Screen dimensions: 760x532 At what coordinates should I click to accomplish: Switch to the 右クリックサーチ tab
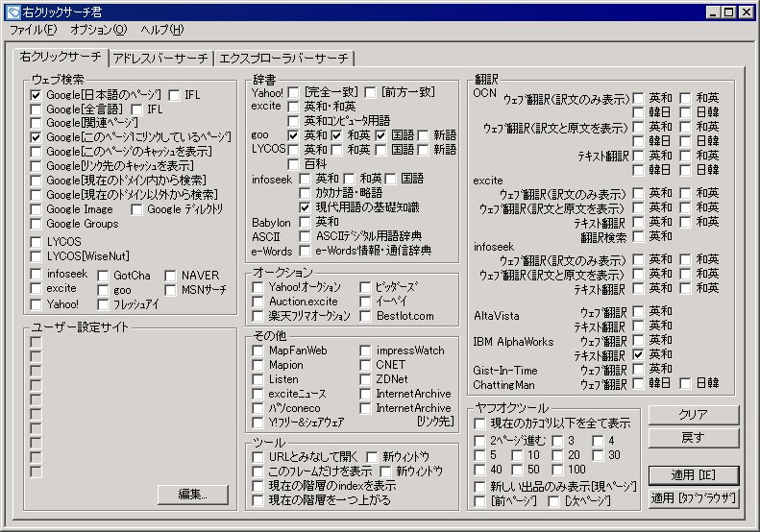61,57
